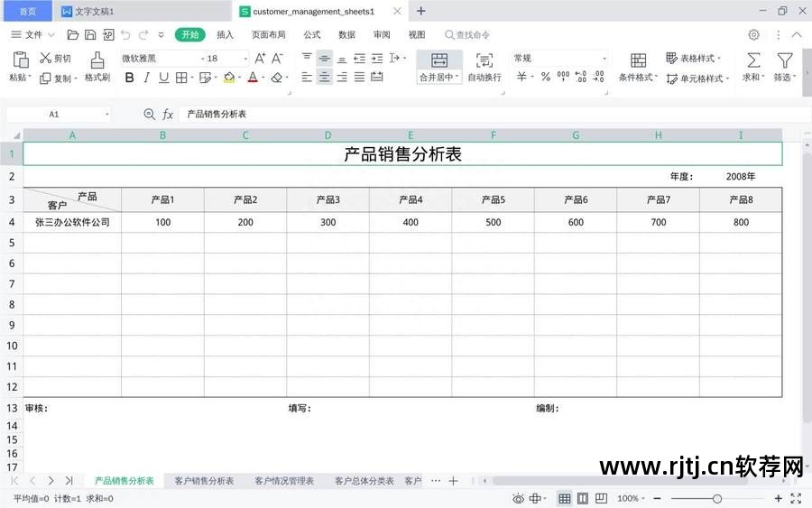This screenshot has height=508, width=812.
Task: Open print preview from quick access toolbar
Action: tap(108, 34)
